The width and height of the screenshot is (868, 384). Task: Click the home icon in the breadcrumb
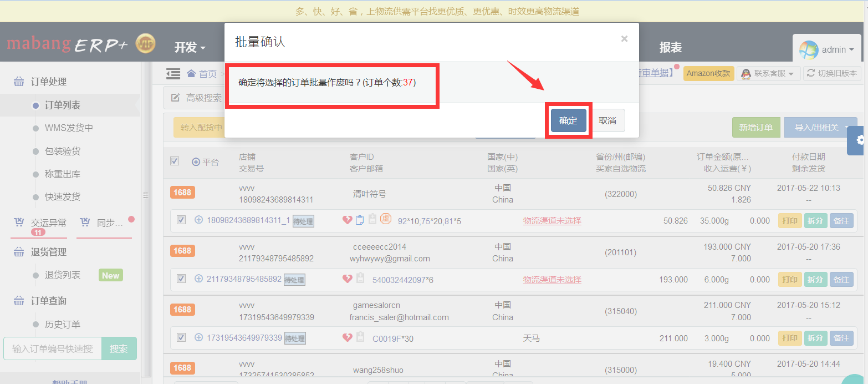click(x=191, y=73)
